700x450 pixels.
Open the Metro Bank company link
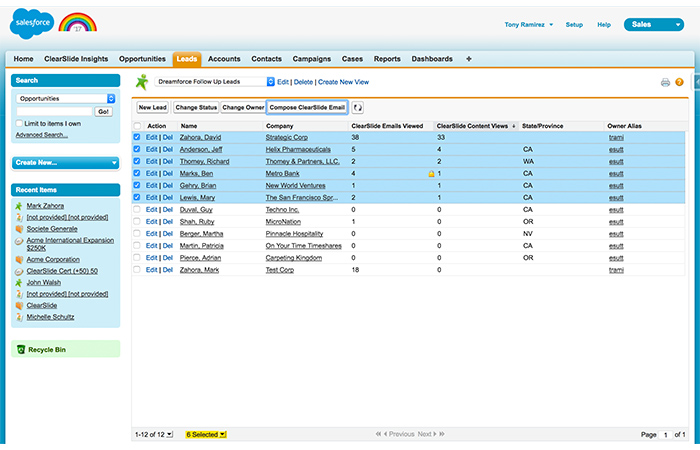[282, 174]
